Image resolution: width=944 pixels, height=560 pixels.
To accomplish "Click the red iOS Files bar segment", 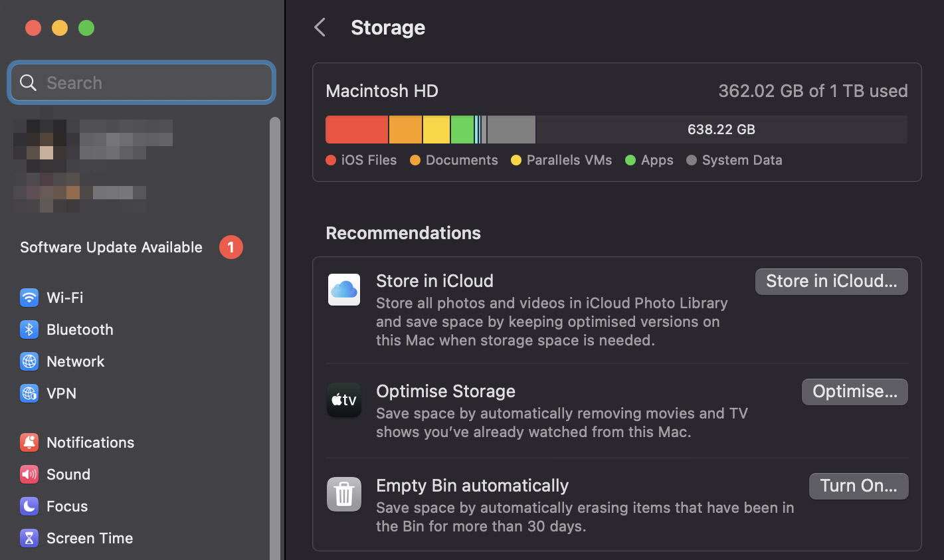I will coord(357,130).
